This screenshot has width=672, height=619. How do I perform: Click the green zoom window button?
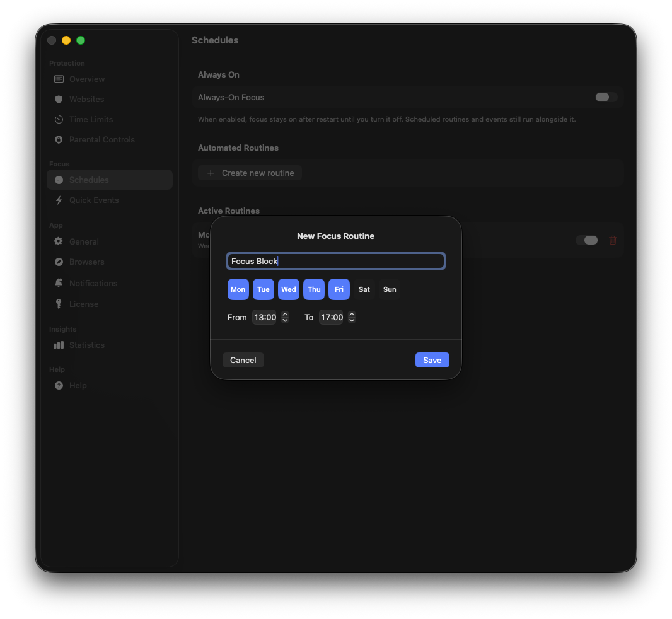[81, 40]
